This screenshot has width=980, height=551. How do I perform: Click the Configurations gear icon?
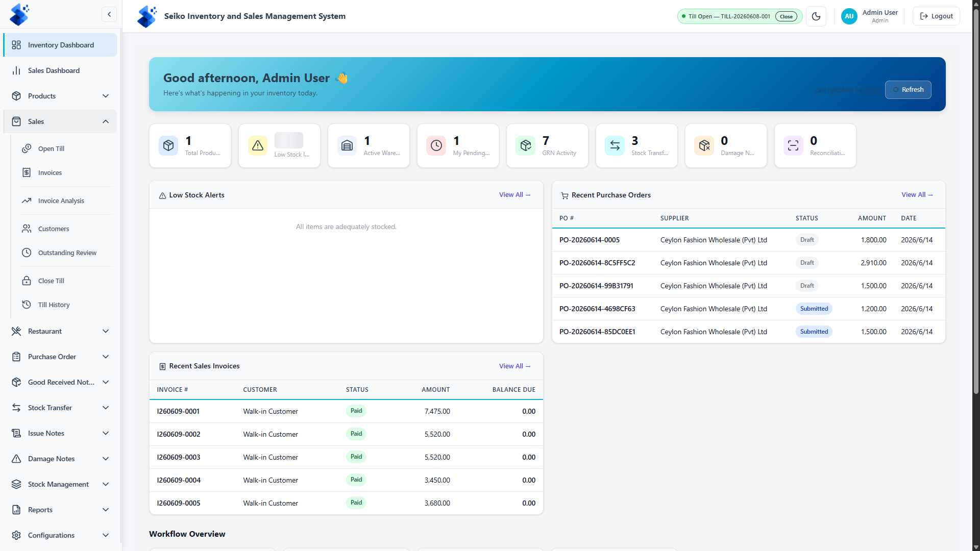coord(16,535)
